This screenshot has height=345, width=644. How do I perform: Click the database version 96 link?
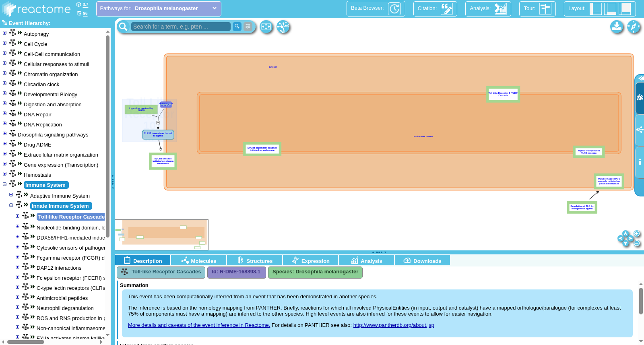[85, 13]
